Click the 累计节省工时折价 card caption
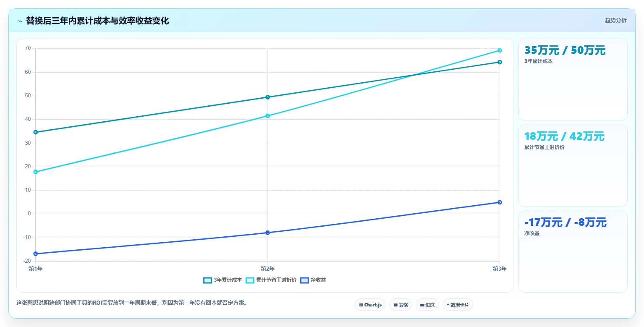Viewport: 644px width, 327px height. pos(545,147)
